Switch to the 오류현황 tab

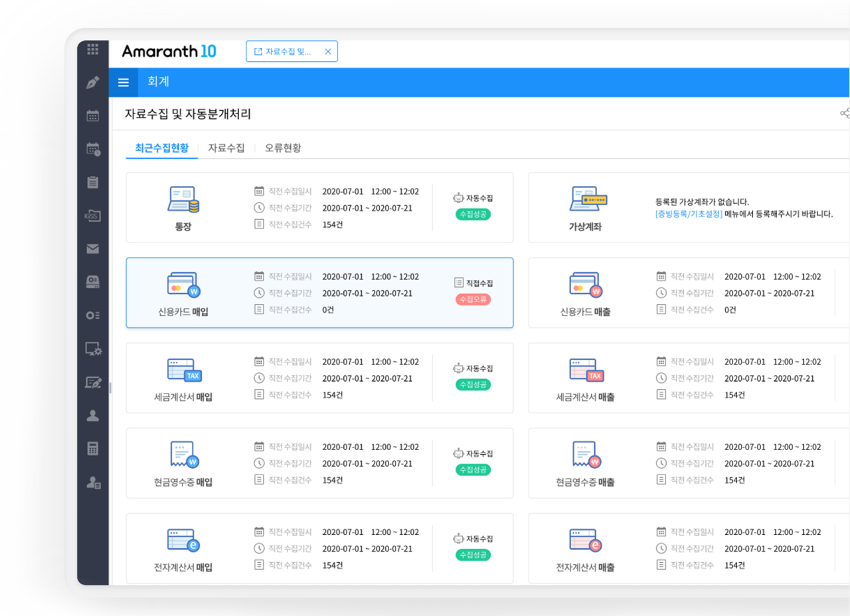[283, 148]
